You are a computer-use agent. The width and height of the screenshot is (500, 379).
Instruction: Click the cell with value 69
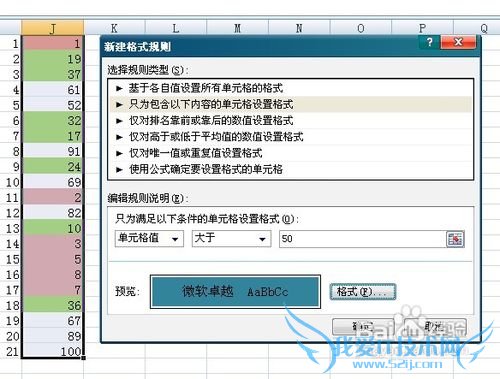click(x=53, y=182)
